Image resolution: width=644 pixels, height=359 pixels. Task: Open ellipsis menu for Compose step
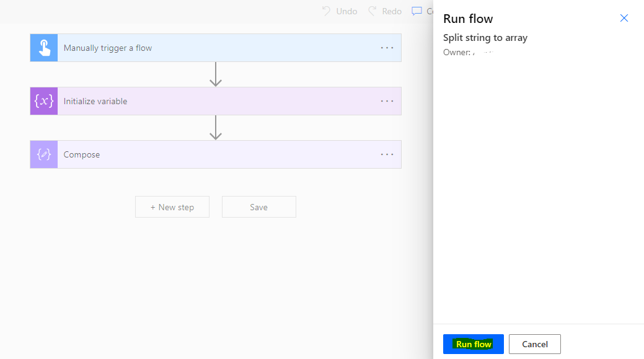387,154
